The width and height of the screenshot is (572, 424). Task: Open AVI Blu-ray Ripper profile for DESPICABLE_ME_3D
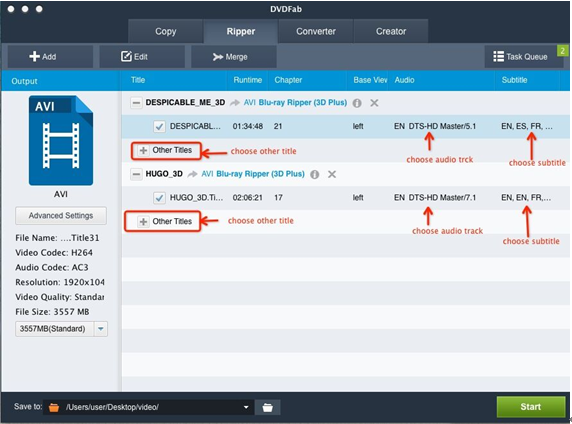295,103
